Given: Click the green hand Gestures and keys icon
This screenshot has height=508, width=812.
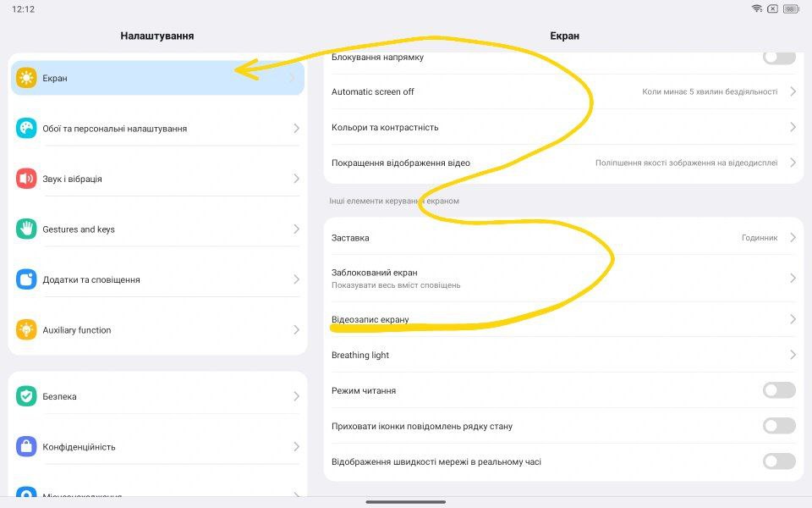Looking at the screenshot, I should (26, 229).
